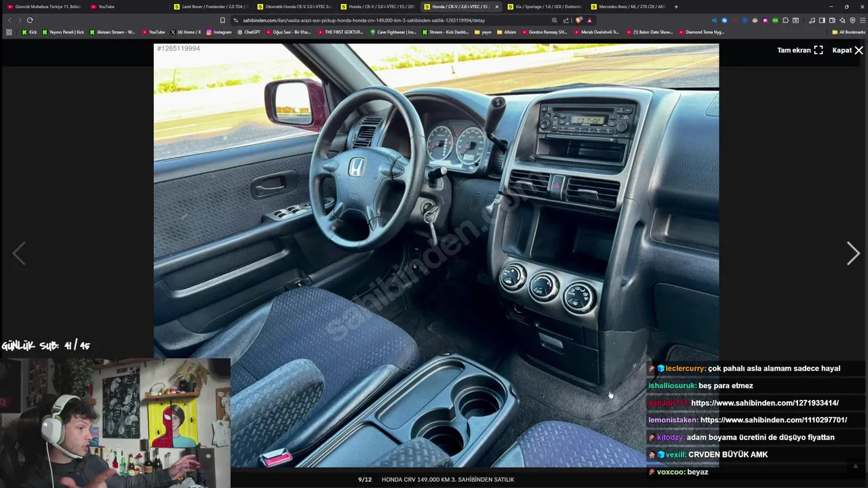
Task: Switch to full screen via Tam ekran
Action: coord(800,50)
